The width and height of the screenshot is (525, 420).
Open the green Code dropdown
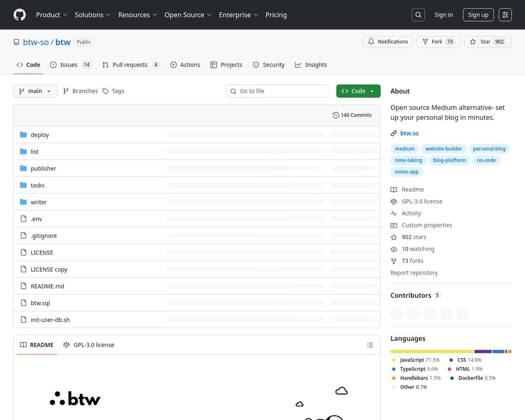pos(358,91)
